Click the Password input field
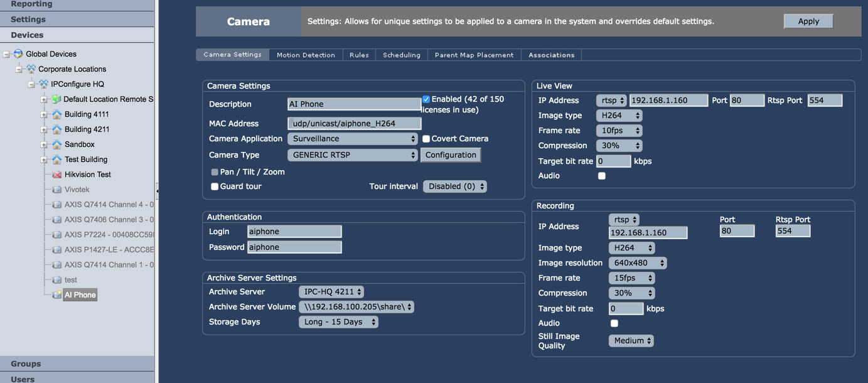This screenshot has width=868, height=383. 295,247
